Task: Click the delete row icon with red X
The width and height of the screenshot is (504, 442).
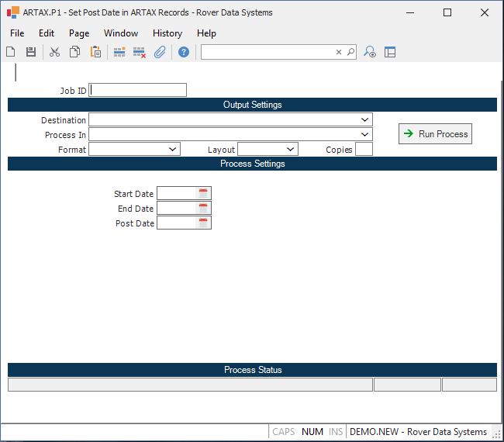Action: (x=140, y=52)
